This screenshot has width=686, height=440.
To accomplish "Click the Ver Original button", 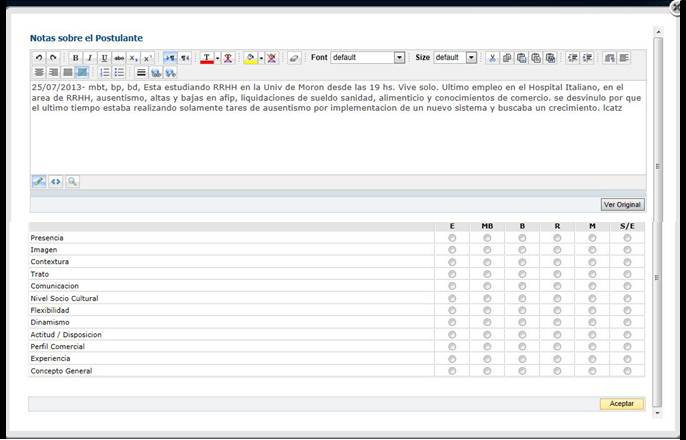I will [x=622, y=204].
